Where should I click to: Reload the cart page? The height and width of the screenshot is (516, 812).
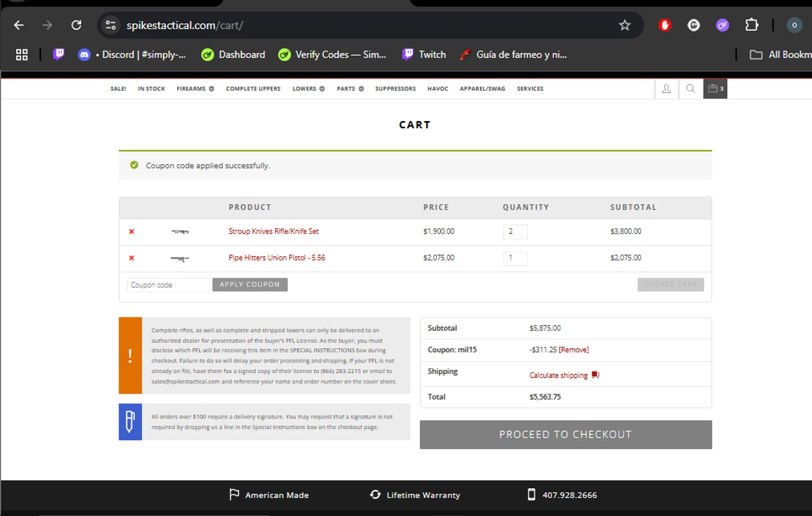click(x=76, y=25)
